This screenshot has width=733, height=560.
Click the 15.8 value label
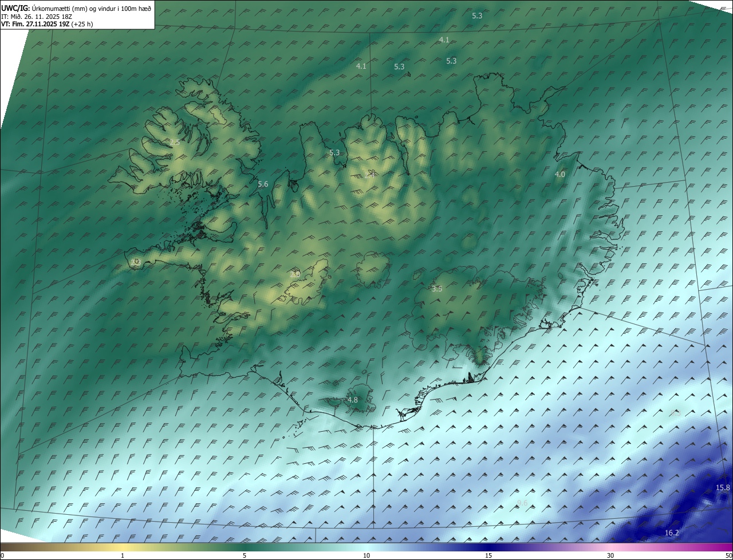723,488
